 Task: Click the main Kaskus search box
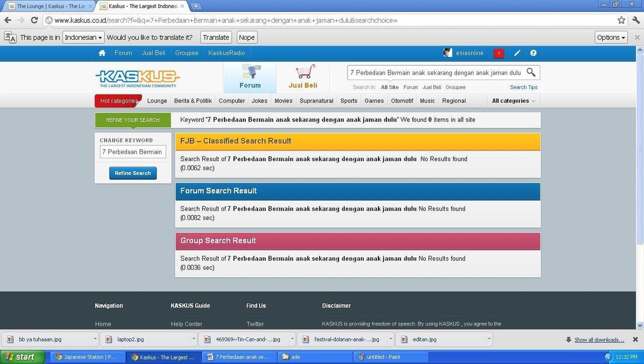click(x=436, y=72)
